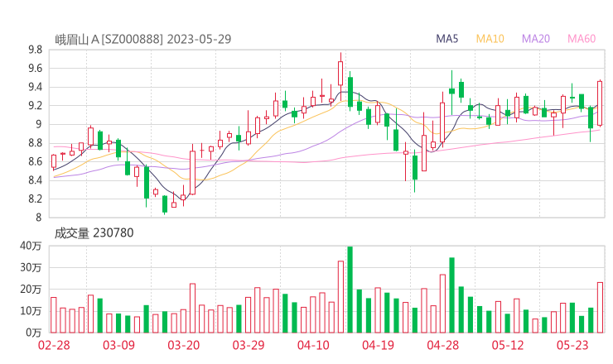
Task: Click the chart title 峨眉山A [SZ000888] 2023-05-29
Action: tap(143, 40)
